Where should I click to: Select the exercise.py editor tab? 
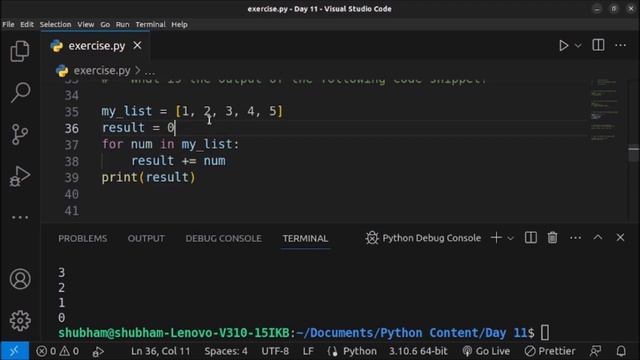pyautogui.click(x=96, y=46)
